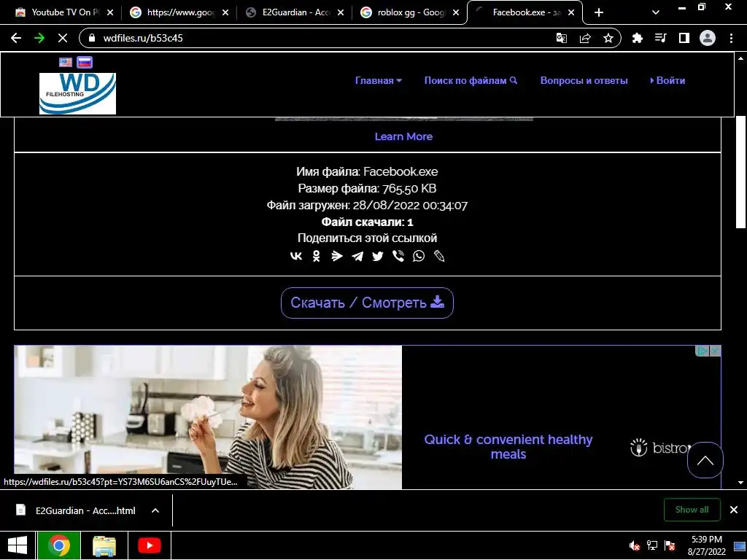Share link via WhatsApp icon
The width and height of the screenshot is (747, 560).
[x=418, y=256]
